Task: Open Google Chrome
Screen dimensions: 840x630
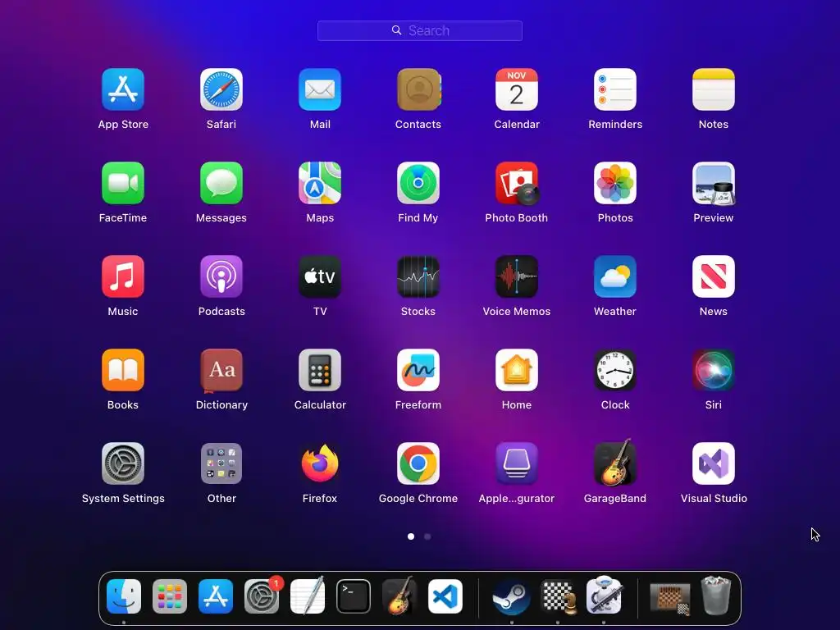Action: coord(418,463)
